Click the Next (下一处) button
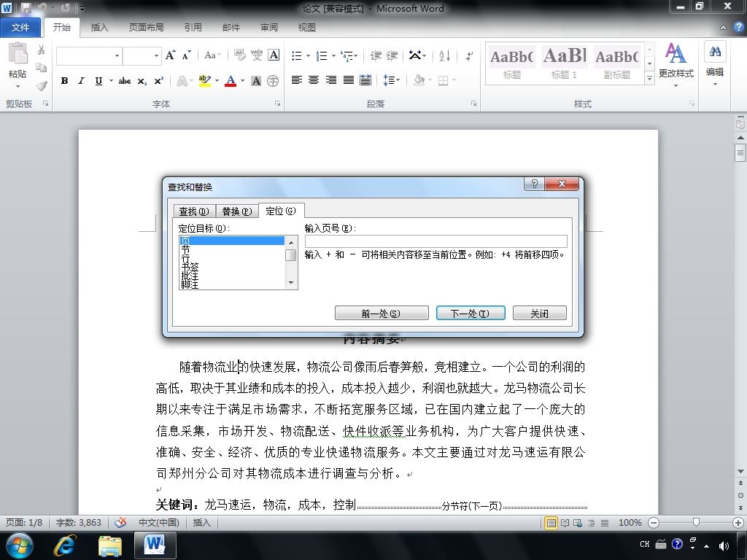This screenshot has width=747, height=560. click(x=471, y=314)
